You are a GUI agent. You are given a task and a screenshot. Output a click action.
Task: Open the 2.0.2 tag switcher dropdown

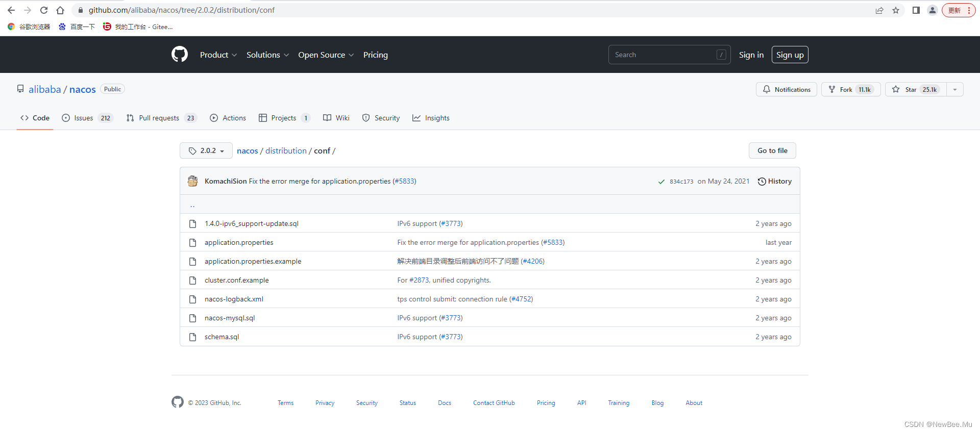(206, 150)
